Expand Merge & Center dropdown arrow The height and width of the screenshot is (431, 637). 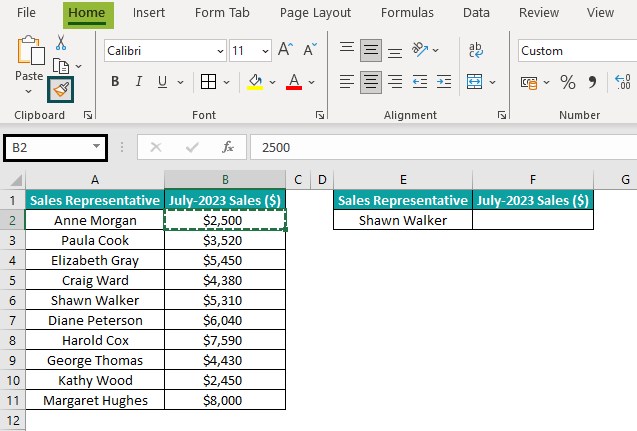tap(492, 82)
